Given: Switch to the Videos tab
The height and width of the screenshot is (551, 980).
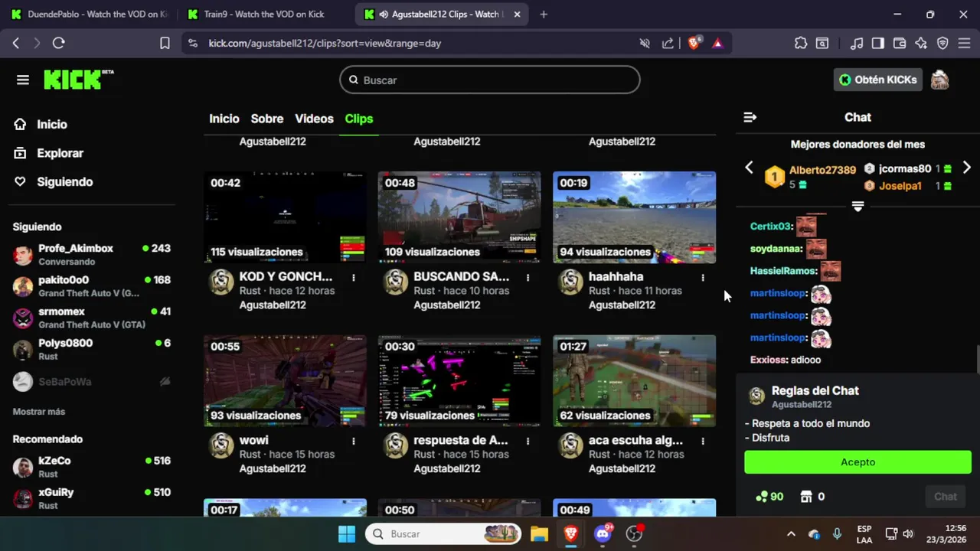Looking at the screenshot, I should click(314, 119).
